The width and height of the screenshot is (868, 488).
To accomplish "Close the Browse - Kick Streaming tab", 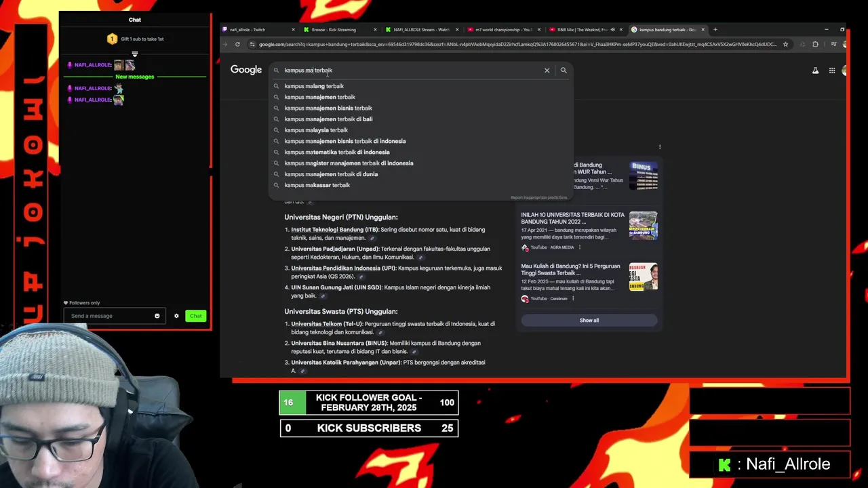I will pos(375,30).
